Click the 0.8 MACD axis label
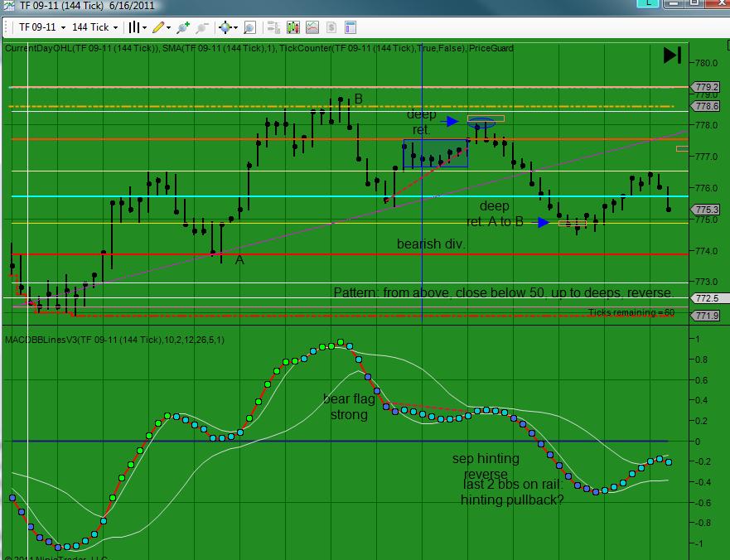730x560 pixels. [x=701, y=360]
